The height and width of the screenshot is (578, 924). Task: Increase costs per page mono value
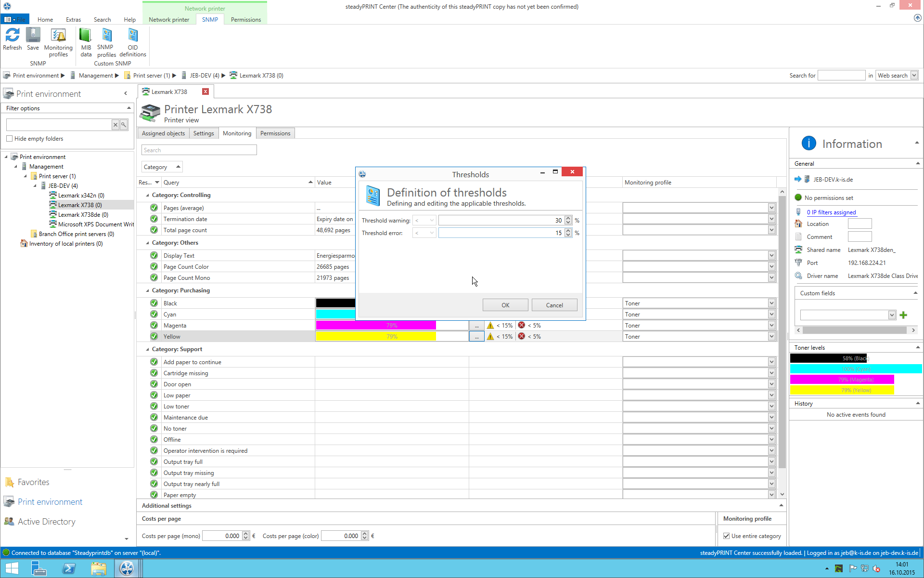(246, 534)
